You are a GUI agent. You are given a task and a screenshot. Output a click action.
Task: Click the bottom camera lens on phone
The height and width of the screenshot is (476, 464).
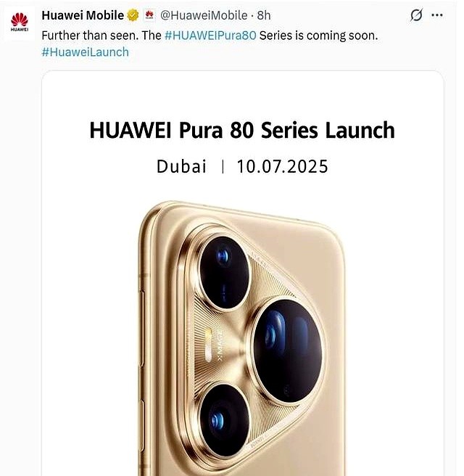pyautogui.click(x=225, y=420)
